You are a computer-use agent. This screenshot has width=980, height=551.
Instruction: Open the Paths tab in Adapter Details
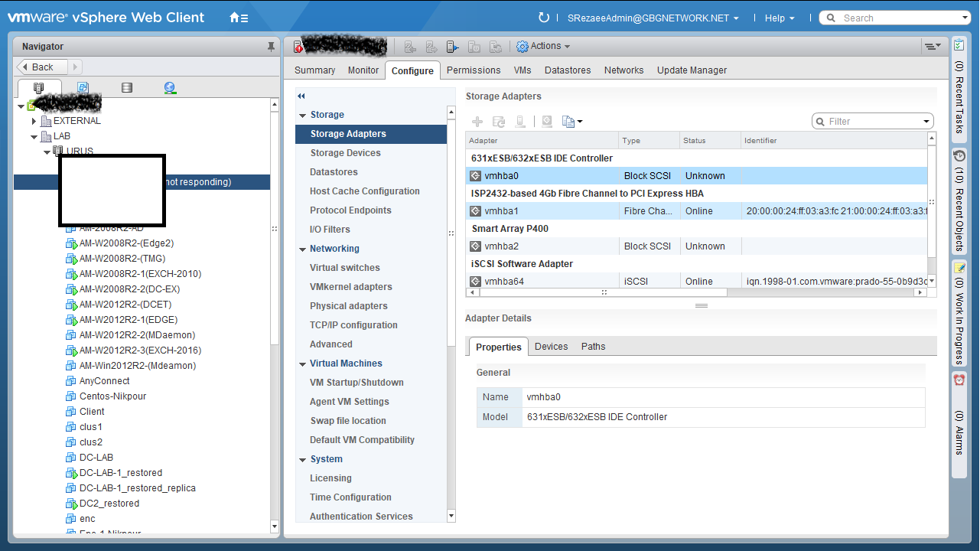tap(593, 347)
